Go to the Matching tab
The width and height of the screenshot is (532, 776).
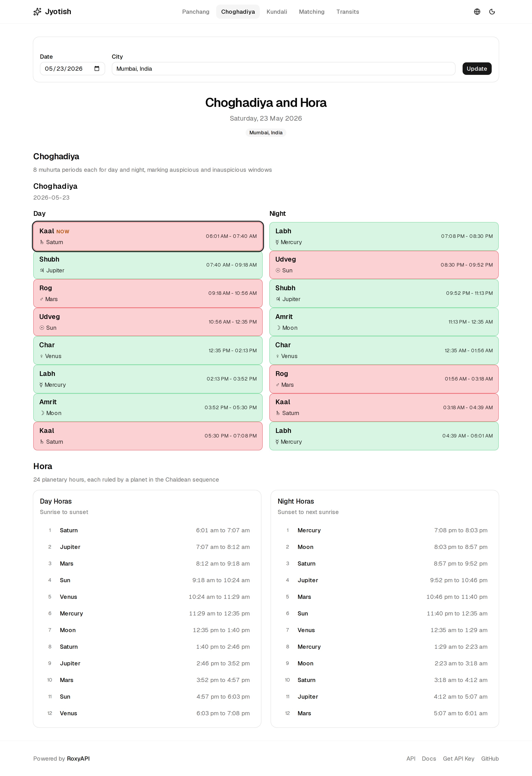[x=311, y=12]
